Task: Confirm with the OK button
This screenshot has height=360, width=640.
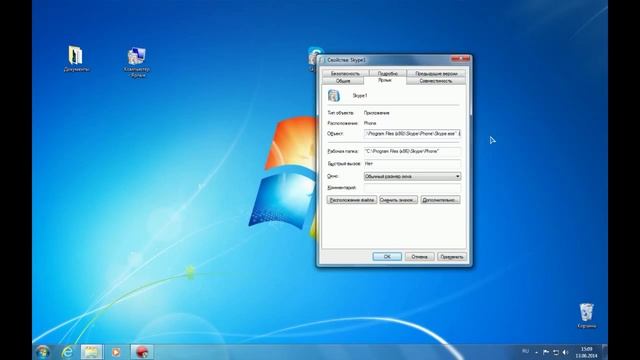Action: point(387,257)
